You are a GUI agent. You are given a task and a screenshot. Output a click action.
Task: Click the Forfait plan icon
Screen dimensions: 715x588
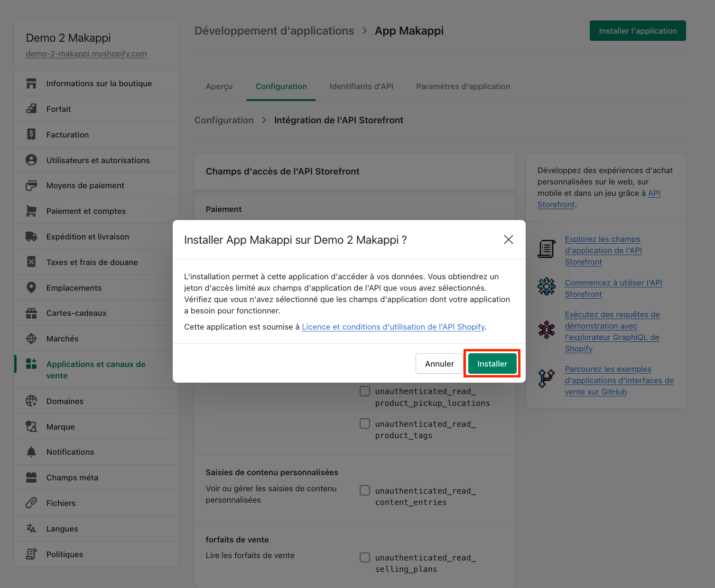point(31,109)
